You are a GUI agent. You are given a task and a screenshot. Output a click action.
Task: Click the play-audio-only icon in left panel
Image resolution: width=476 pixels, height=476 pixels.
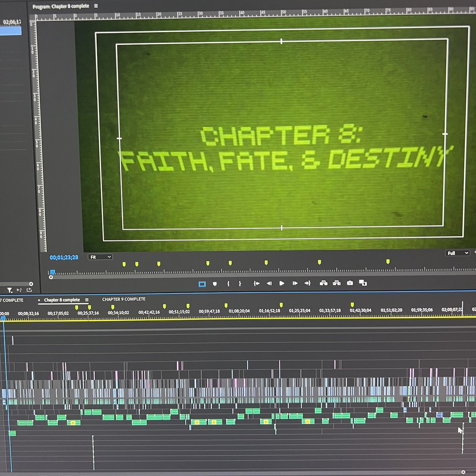(x=19, y=290)
